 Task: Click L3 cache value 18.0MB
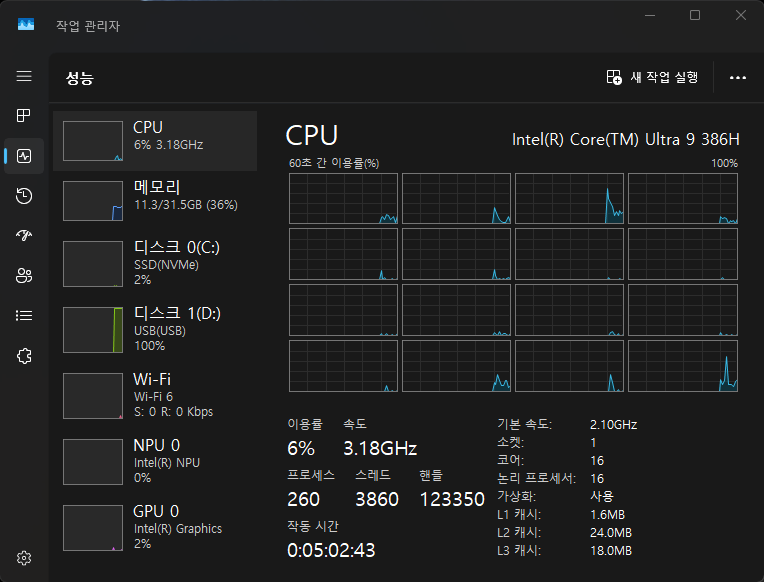[x=611, y=551]
